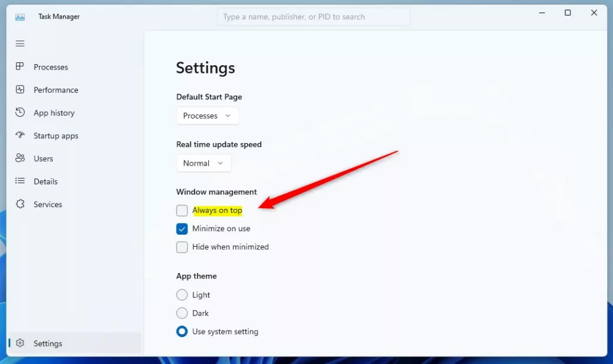Click the Always on top label text
The height and width of the screenshot is (364, 613).
coord(217,210)
